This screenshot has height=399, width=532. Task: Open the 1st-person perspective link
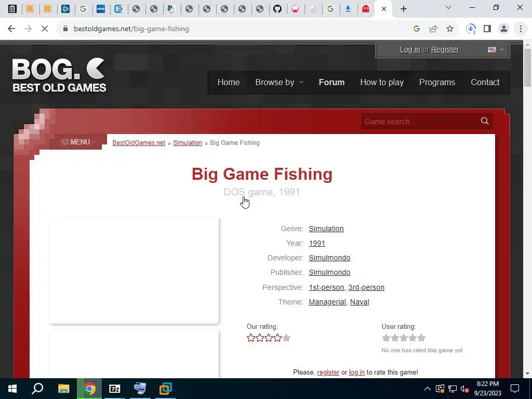coord(326,287)
